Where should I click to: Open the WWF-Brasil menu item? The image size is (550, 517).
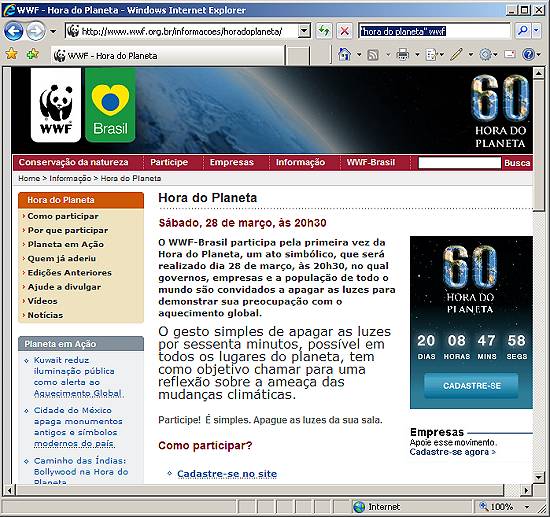pyautogui.click(x=371, y=162)
